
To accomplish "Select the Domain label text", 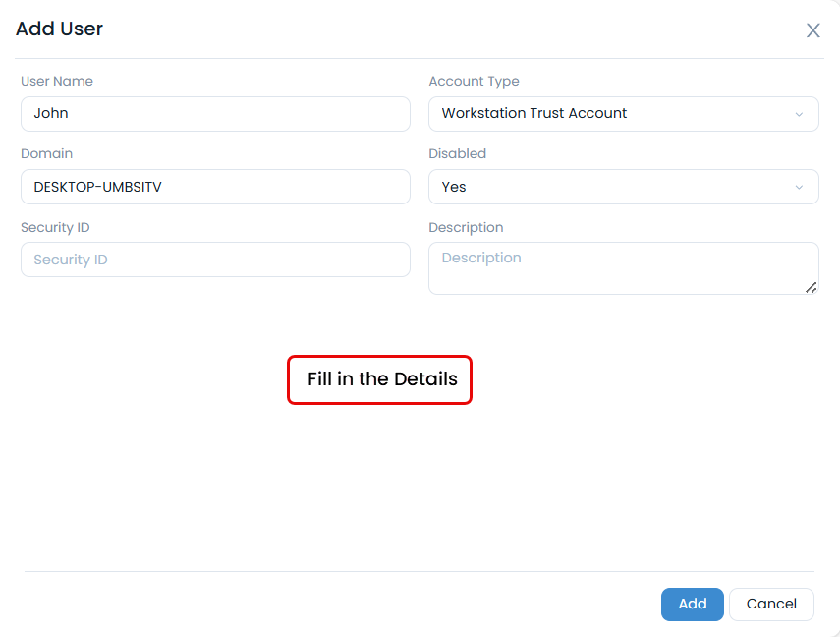I will point(46,153).
